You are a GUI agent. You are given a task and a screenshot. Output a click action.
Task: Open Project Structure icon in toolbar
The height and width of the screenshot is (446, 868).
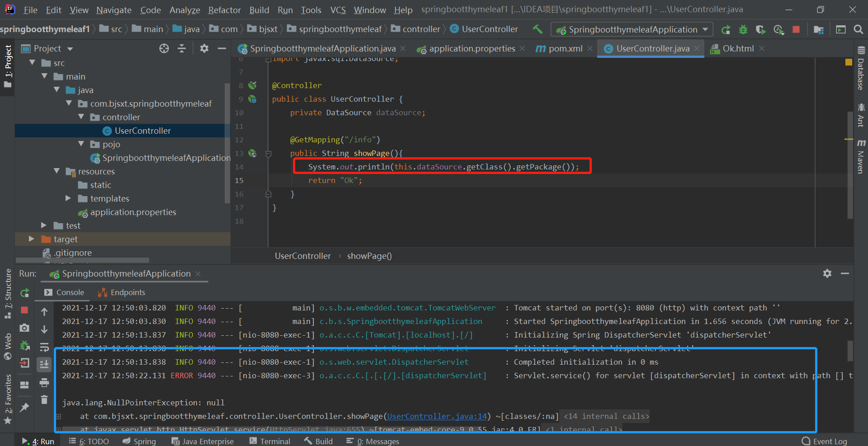819,30
